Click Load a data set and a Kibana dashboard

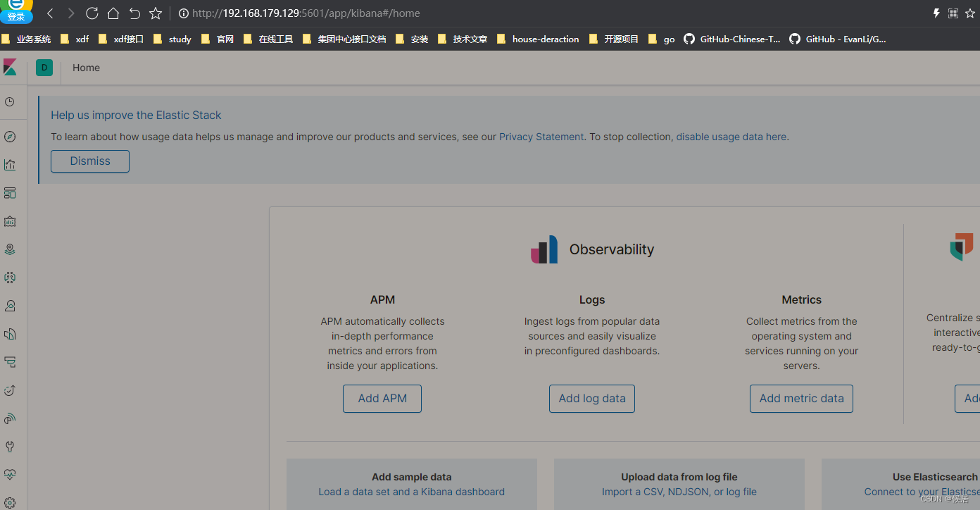click(412, 492)
